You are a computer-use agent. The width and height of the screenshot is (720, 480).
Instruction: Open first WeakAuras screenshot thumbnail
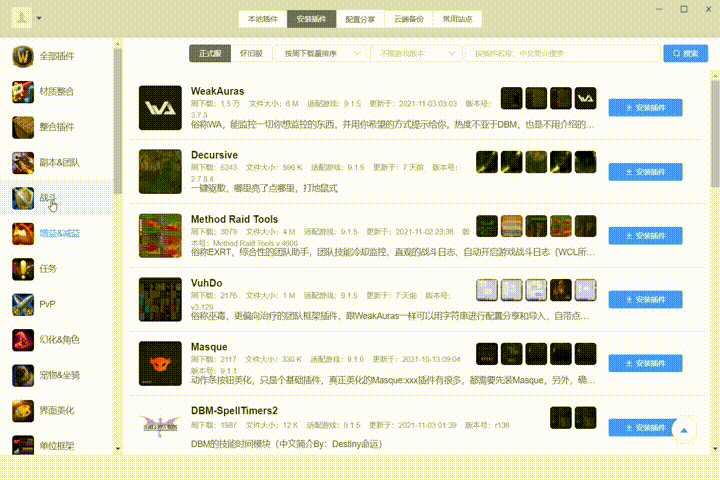[x=512, y=98]
